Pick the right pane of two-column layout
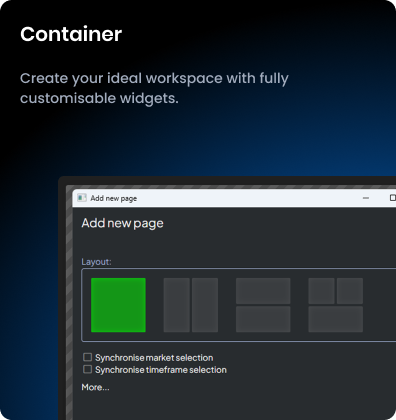This screenshot has width=396, height=420. coord(205,305)
